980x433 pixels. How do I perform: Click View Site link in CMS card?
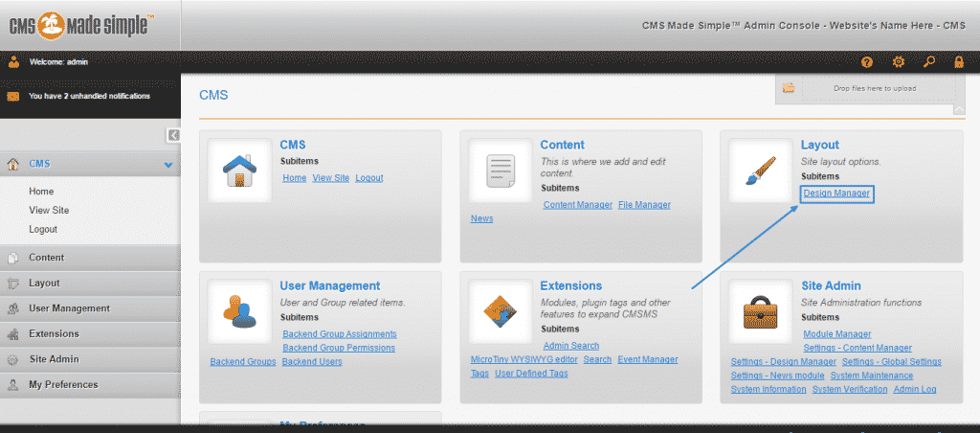(330, 178)
